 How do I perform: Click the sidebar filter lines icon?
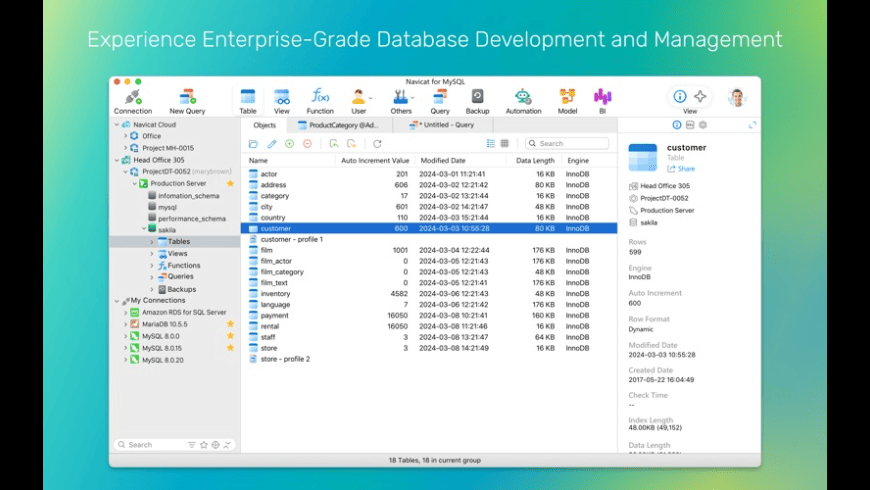[191, 445]
